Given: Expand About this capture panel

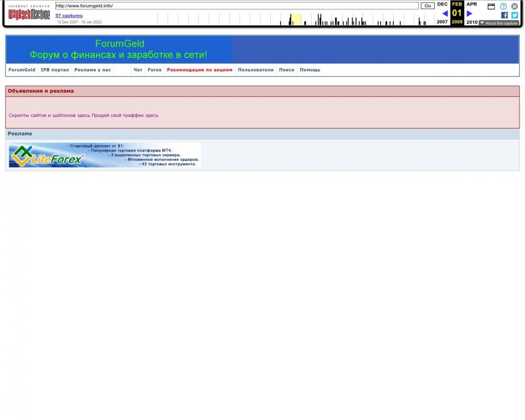Looking at the screenshot, I should pos(499,23).
